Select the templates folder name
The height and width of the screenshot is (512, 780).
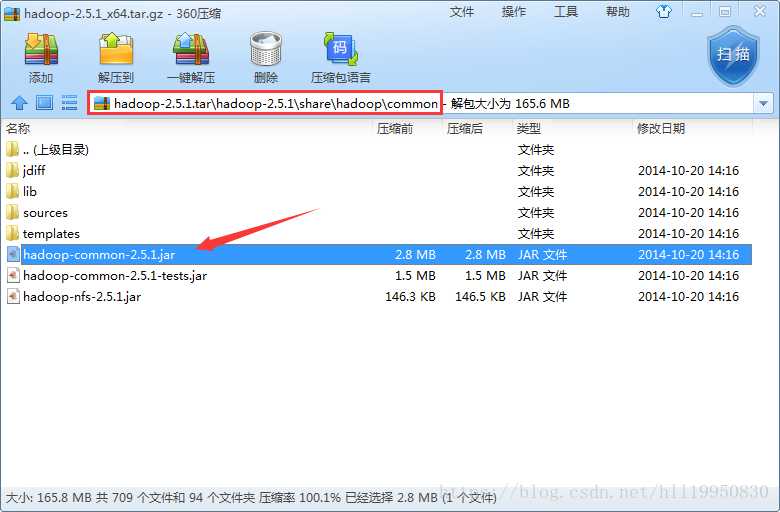(51, 234)
